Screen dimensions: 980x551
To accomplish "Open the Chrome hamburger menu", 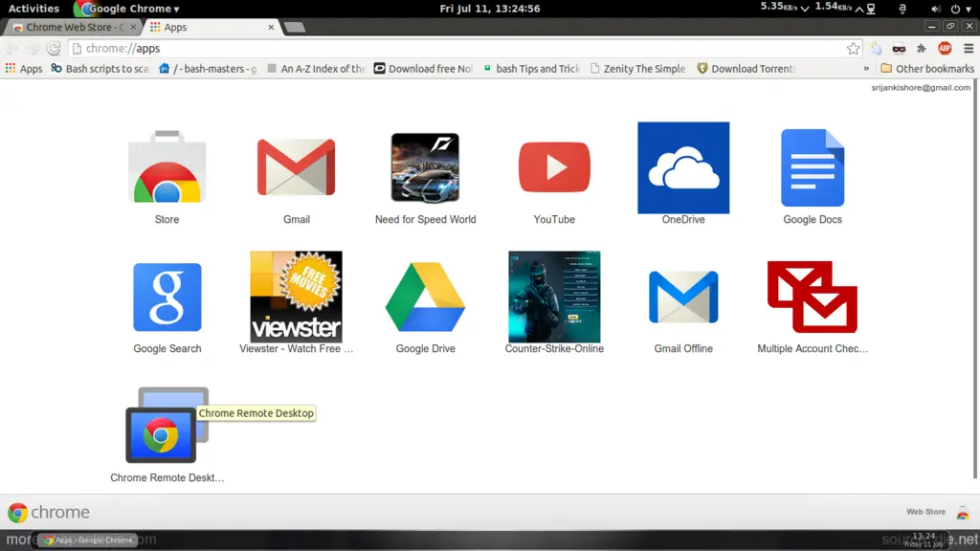I will (x=968, y=49).
